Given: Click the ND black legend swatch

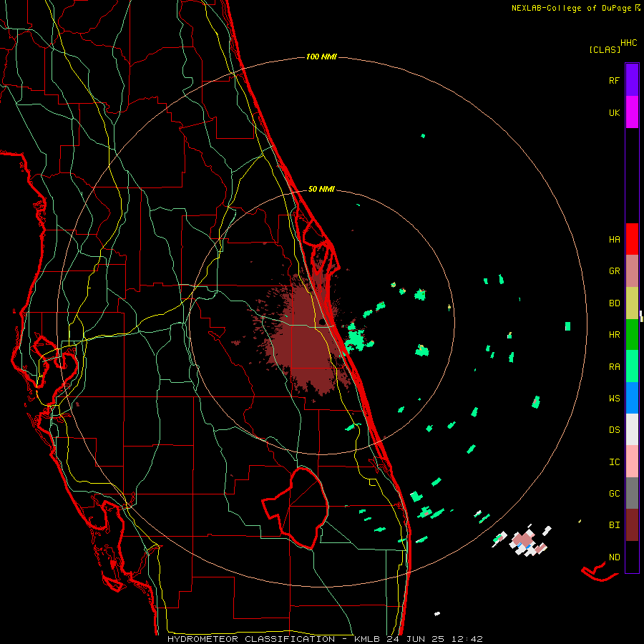Looking at the screenshot, I should pos(632,557).
